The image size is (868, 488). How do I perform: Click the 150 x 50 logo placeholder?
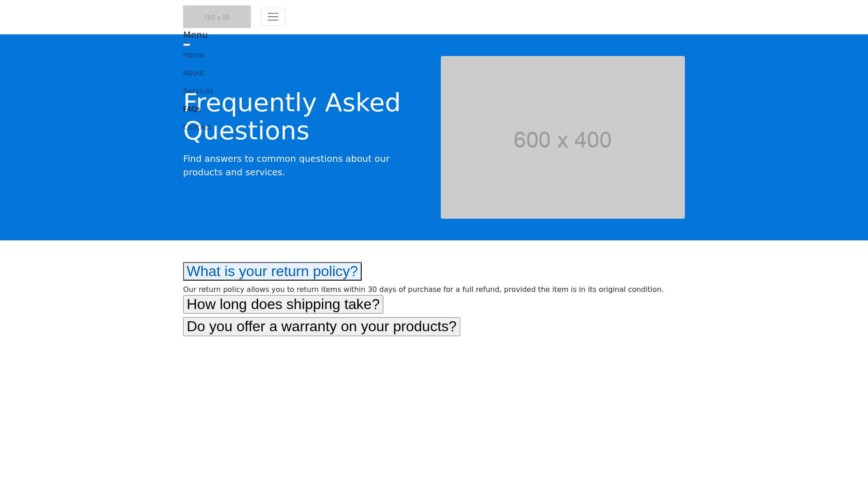point(217,17)
